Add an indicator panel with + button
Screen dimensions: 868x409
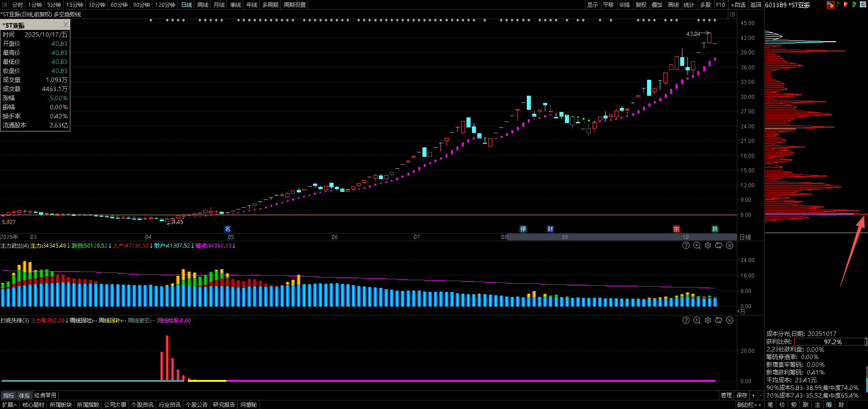click(754, 395)
